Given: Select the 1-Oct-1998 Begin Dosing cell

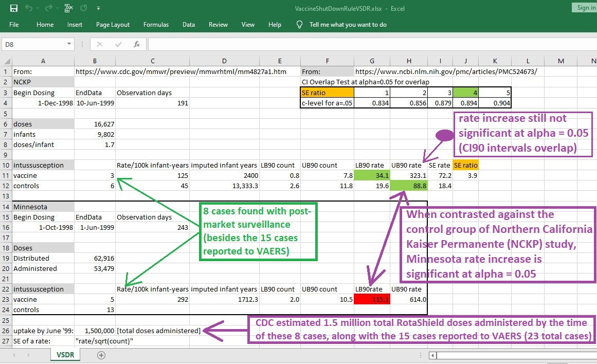Looking at the screenshot, I should point(43,227).
